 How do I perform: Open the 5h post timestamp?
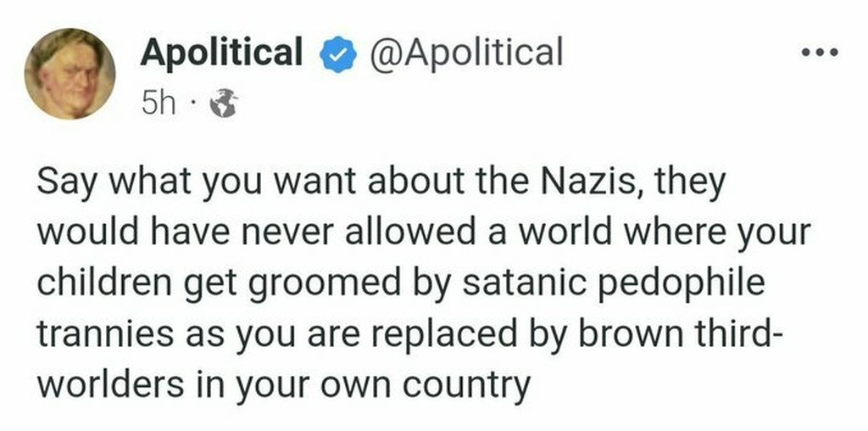157,104
